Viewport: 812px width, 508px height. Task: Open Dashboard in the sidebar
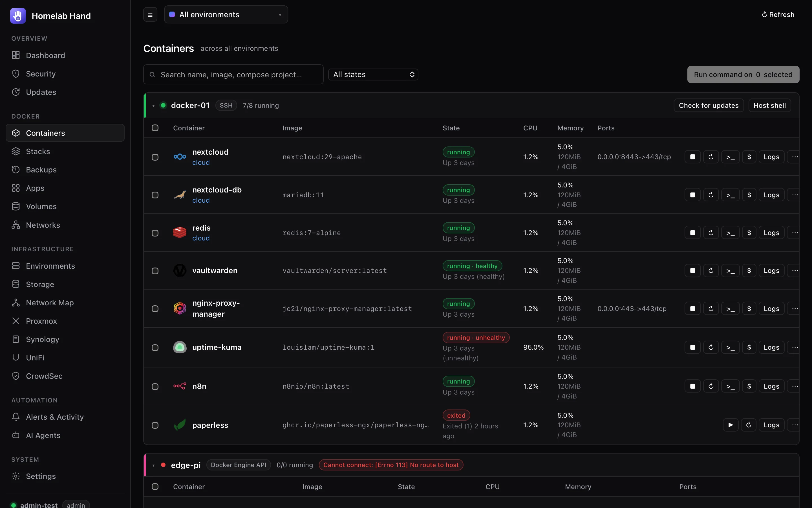[x=65, y=55]
